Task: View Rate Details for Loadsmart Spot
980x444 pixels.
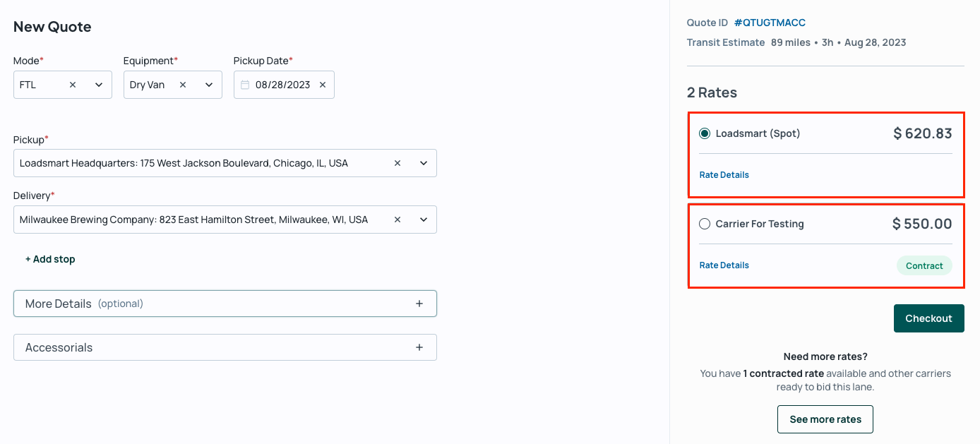Action: pos(724,175)
